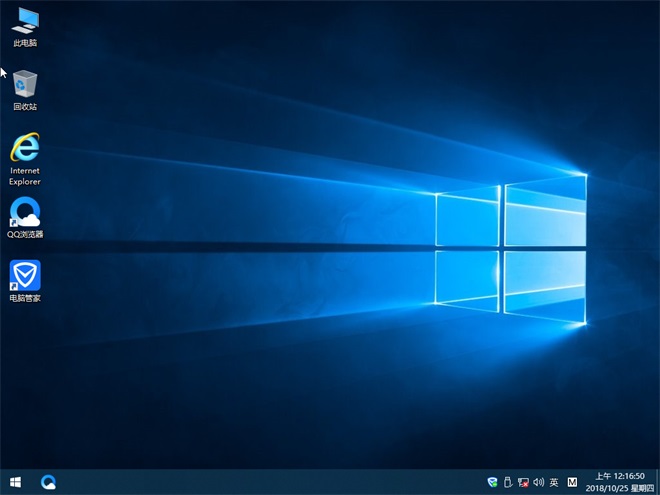
Task: Click the safely remove USB hardware tray icon
Action: (507, 482)
